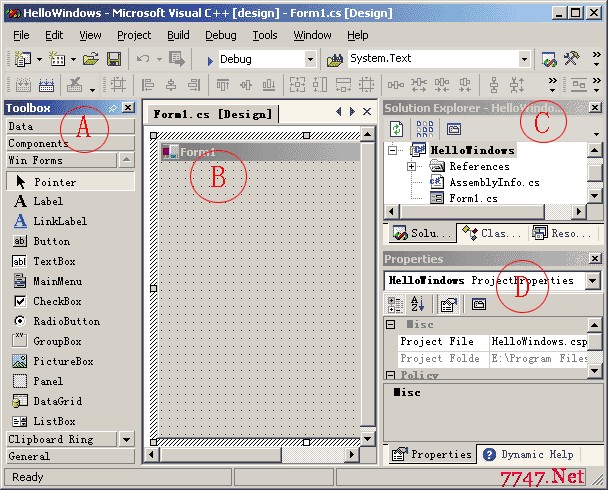This screenshot has height=490, width=608.
Task: Collapse the HelloWindows project node
Action: coord(392,150)
